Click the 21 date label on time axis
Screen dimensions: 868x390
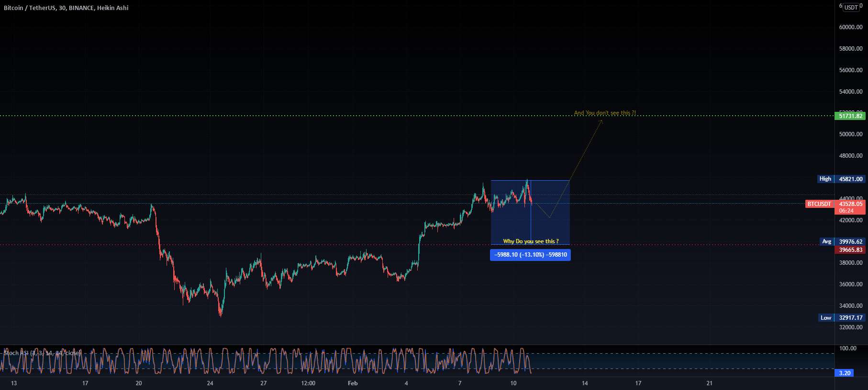tap(710, 383)
